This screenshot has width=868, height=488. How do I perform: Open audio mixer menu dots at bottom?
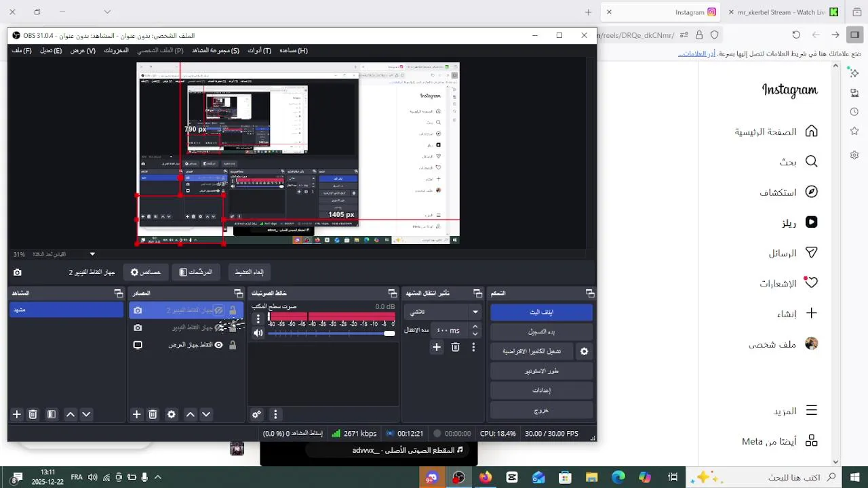275,414
